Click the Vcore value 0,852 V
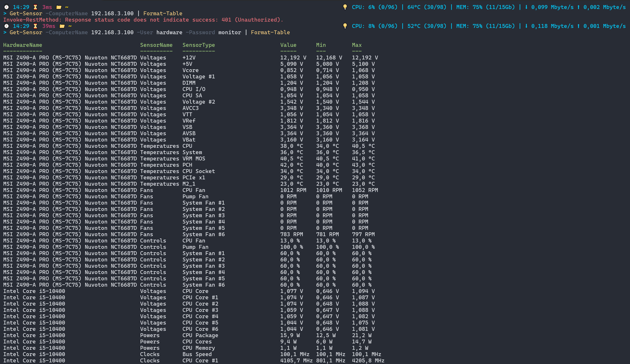The image size is (630, 364). tap(292, 70)
